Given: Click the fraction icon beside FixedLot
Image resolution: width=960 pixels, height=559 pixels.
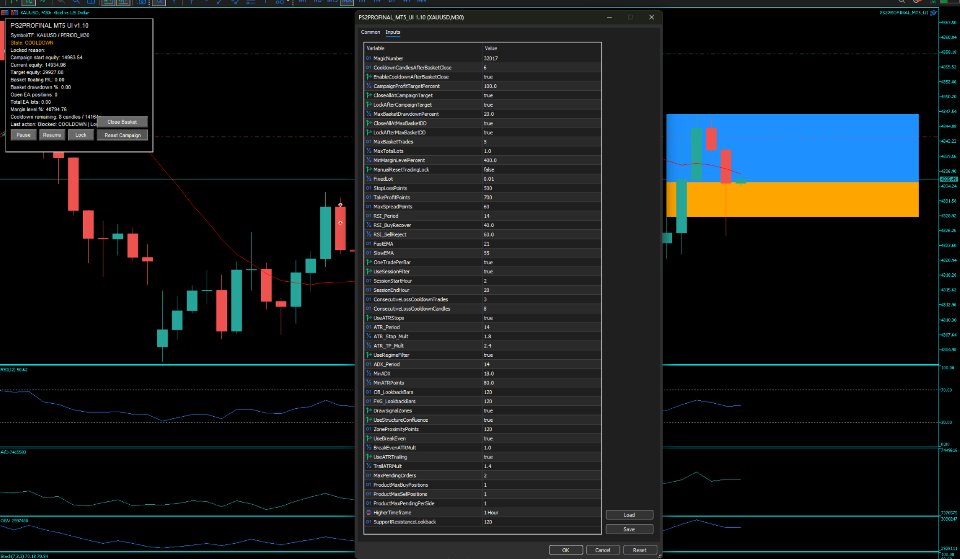Looking at the screenshot, I should (x=369, y=179).
